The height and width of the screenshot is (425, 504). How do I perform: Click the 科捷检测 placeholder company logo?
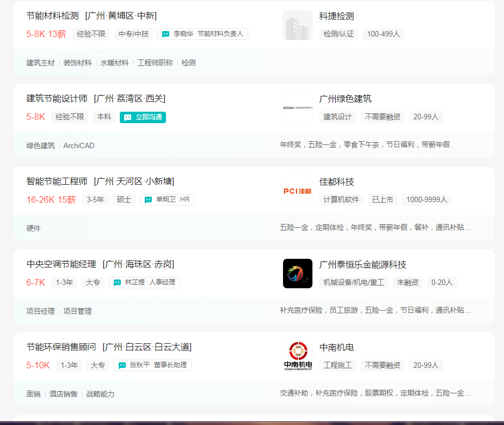click(x=297, y=25)
